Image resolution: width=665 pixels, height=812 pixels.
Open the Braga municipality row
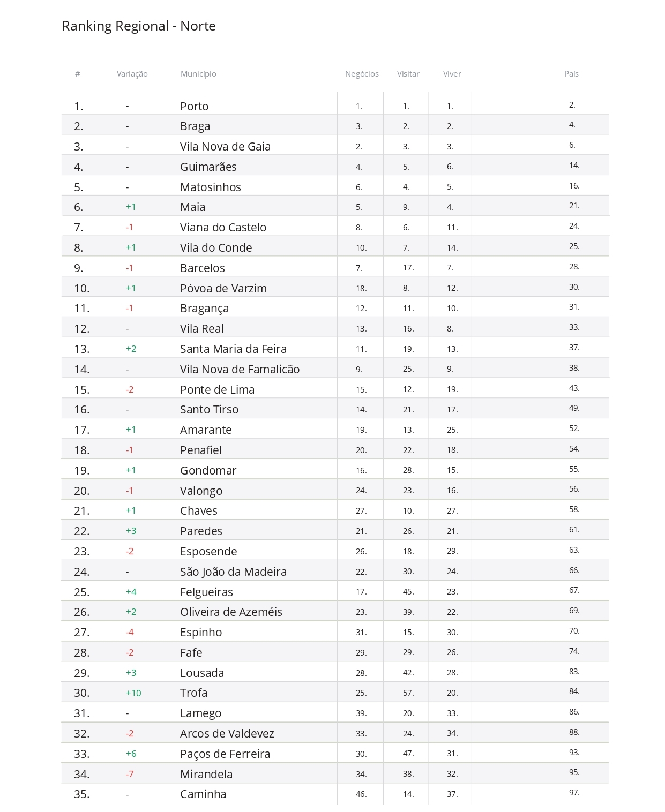point(335,126)
